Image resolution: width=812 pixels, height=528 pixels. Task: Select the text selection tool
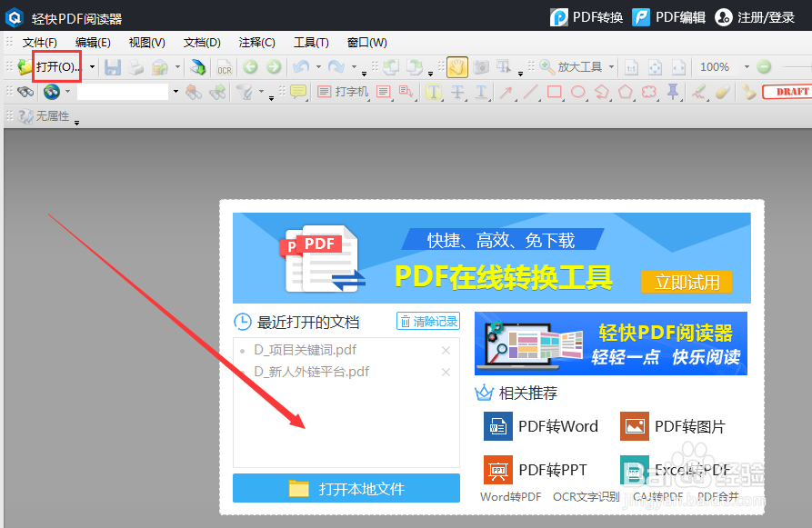(504, 66)
